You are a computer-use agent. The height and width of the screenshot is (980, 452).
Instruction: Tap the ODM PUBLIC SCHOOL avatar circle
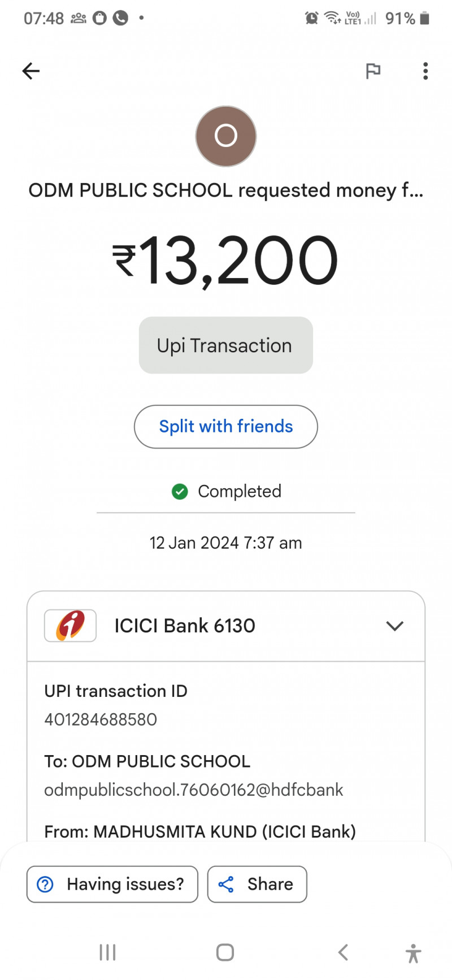point(226,136)
